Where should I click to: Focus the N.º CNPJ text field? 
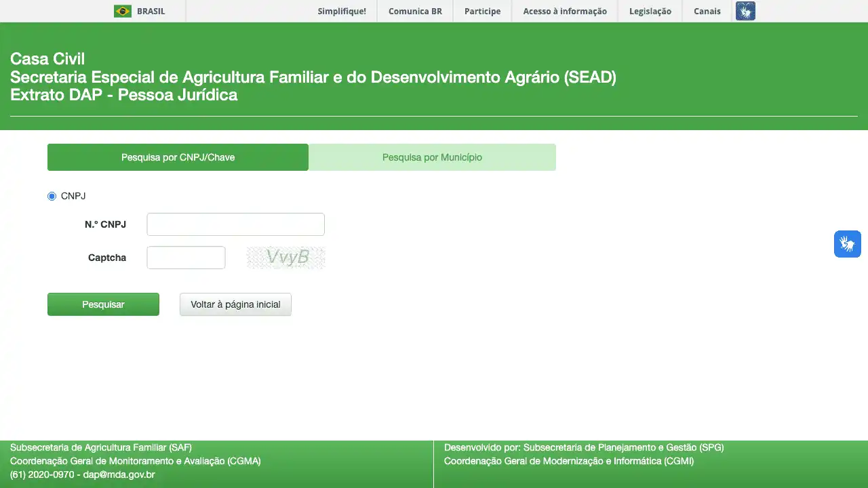point(235,224)
